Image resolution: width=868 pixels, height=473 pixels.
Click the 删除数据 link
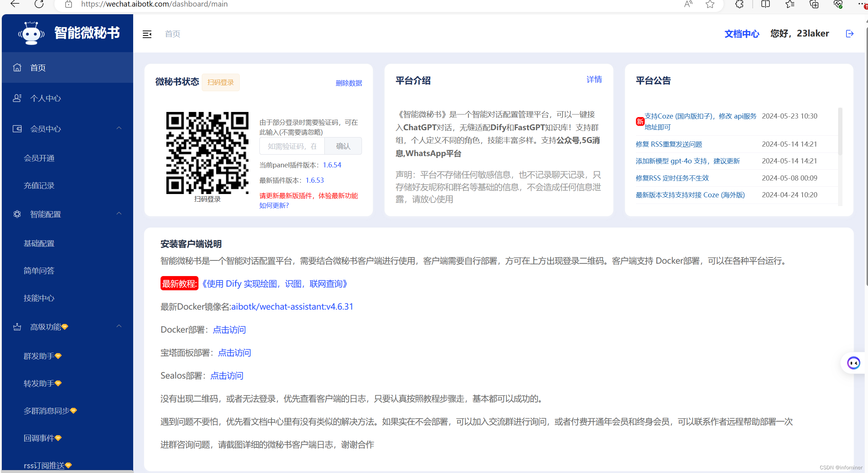click(x=348, y=83)
